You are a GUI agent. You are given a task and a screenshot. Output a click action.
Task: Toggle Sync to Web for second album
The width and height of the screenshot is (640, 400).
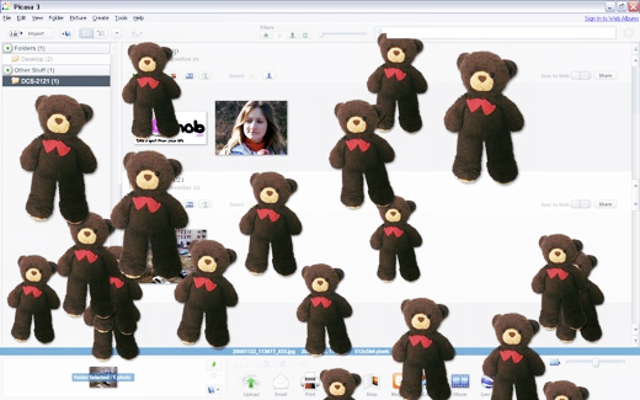click(580, 204)
